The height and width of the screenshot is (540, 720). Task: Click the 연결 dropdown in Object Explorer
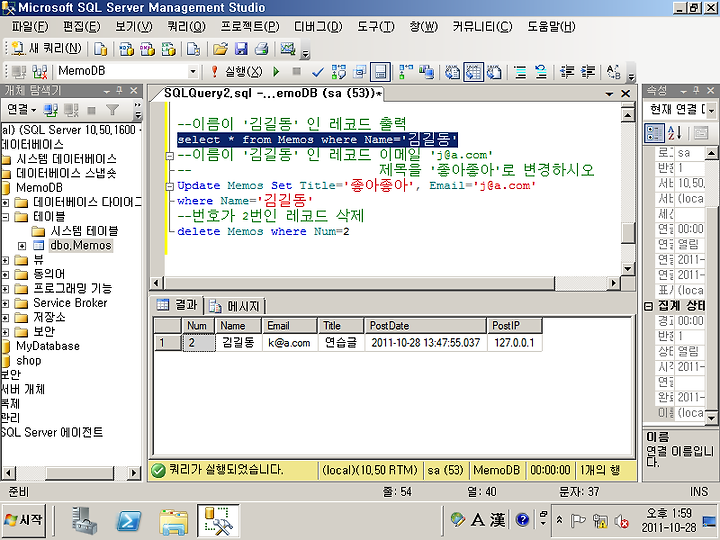point(21,110)
